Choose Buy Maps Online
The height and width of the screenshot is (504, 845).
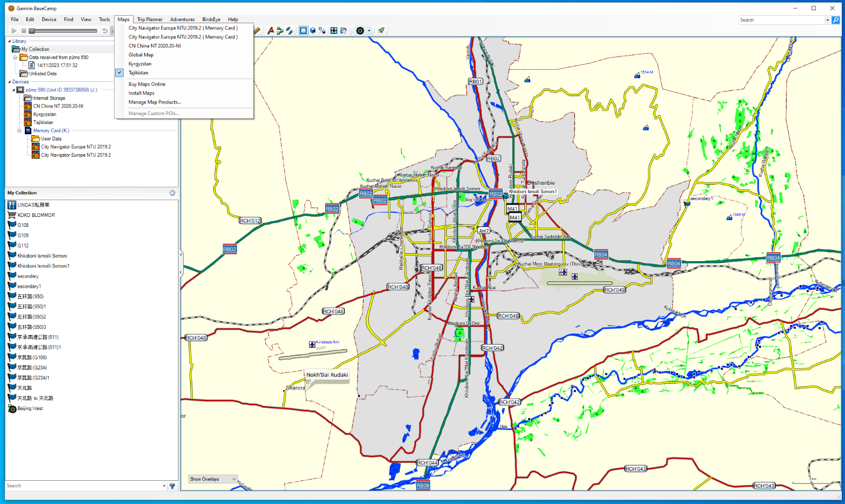[184, 84]
